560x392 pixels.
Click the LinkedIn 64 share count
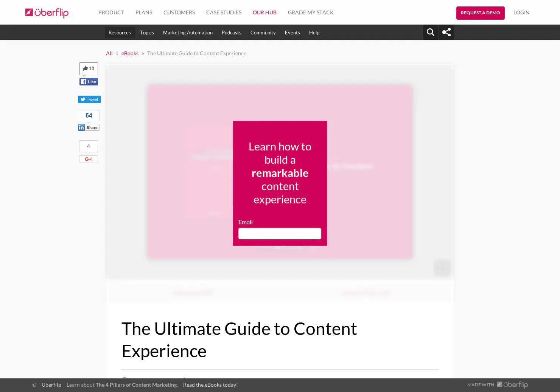click(89, 116)
